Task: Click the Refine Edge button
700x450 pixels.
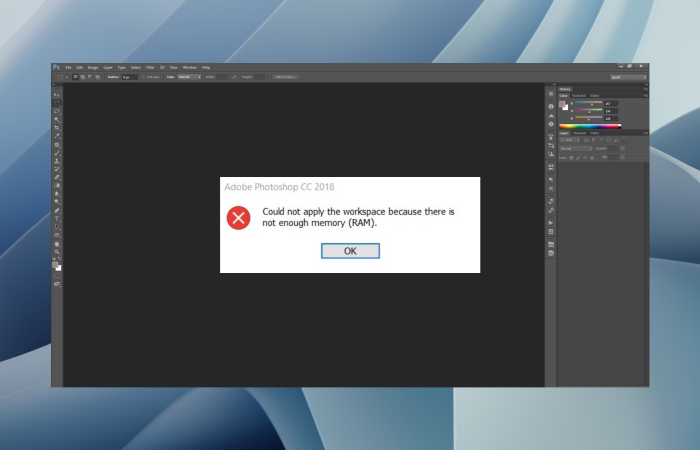Action: click(285, 77)
